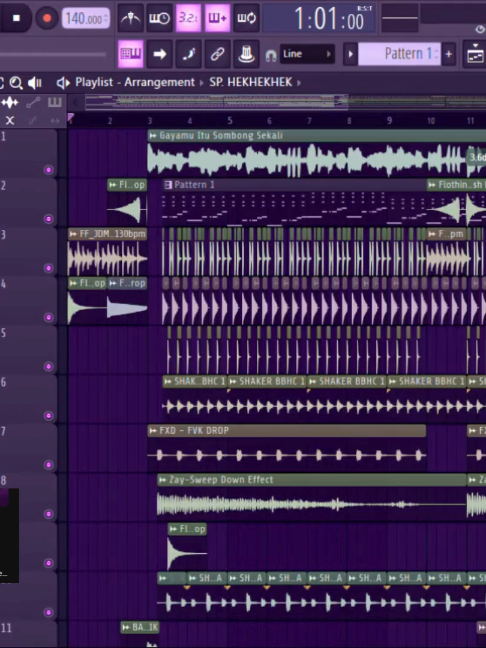Toggle the 3.2.1 countdown before recording
Viewport: 486px width, 648px height.
coord(188,18)
